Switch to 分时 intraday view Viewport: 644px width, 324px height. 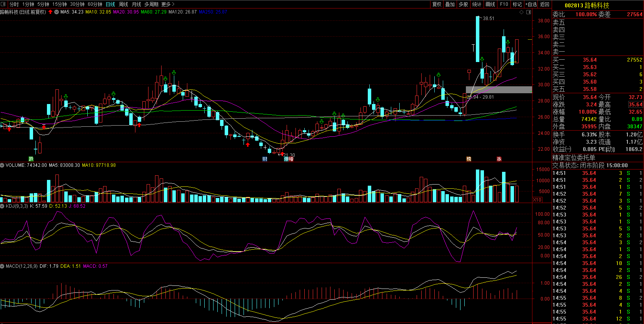point(14,4)
